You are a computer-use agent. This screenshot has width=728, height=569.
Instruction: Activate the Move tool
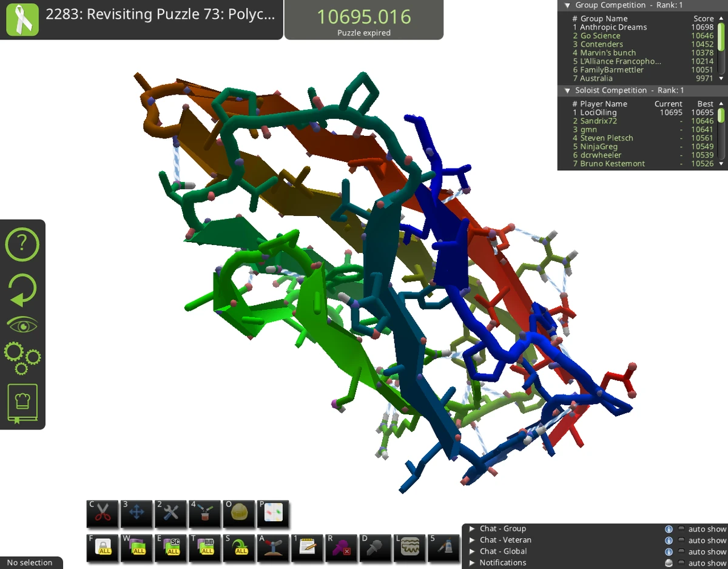click(136, 513)
